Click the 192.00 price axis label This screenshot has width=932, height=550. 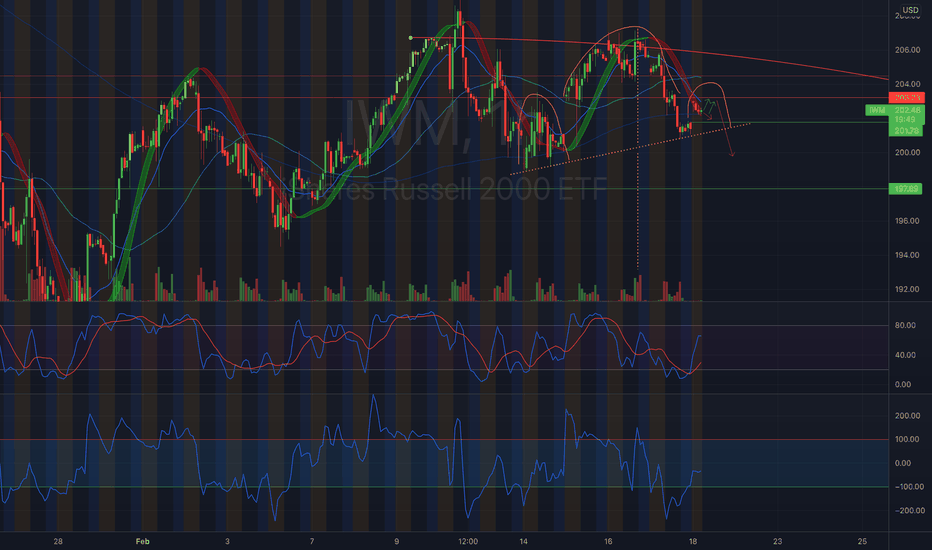pos(907,290)
